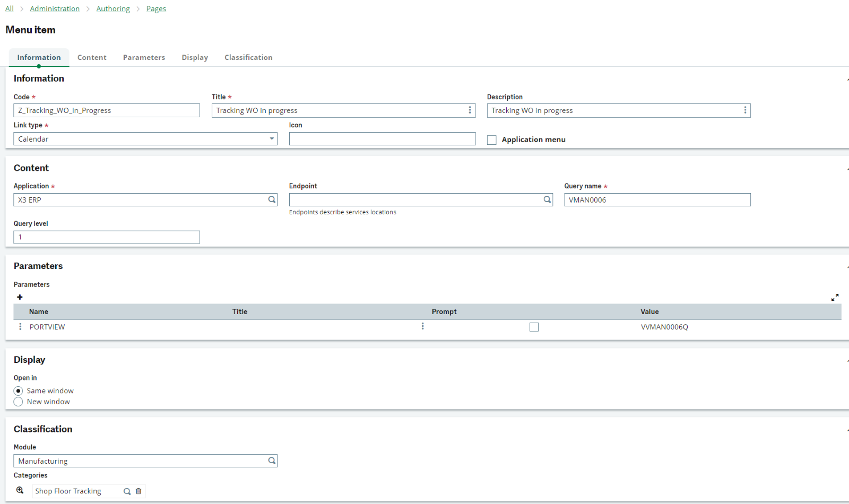Open the Categories zoom selector icon
This screenshot has width=849, height=504.
[20, 490]
